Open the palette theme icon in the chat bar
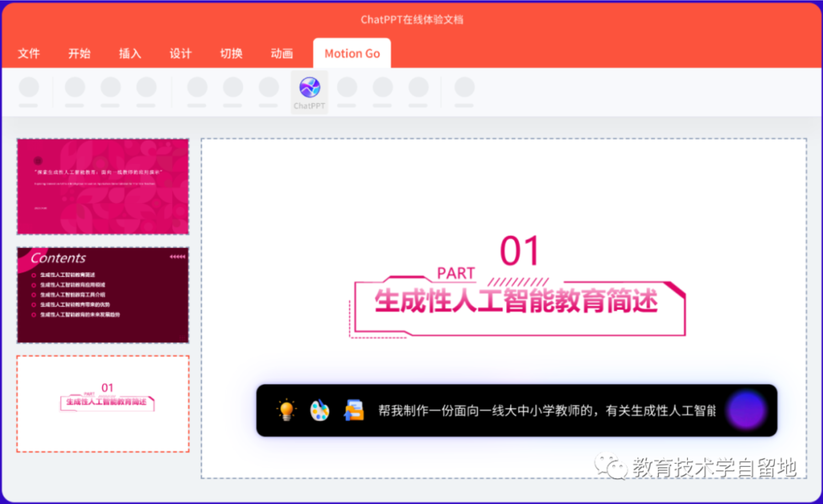The width and height of the screenshot is (823, 504). tap(320, 410)
